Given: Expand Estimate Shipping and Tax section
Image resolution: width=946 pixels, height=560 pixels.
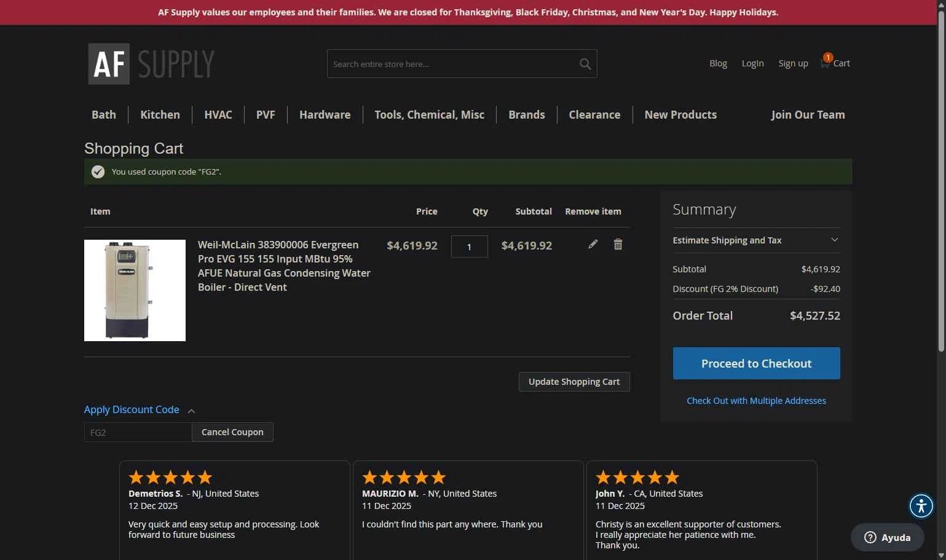Looking at the screenshot, I should coord(756,240).
